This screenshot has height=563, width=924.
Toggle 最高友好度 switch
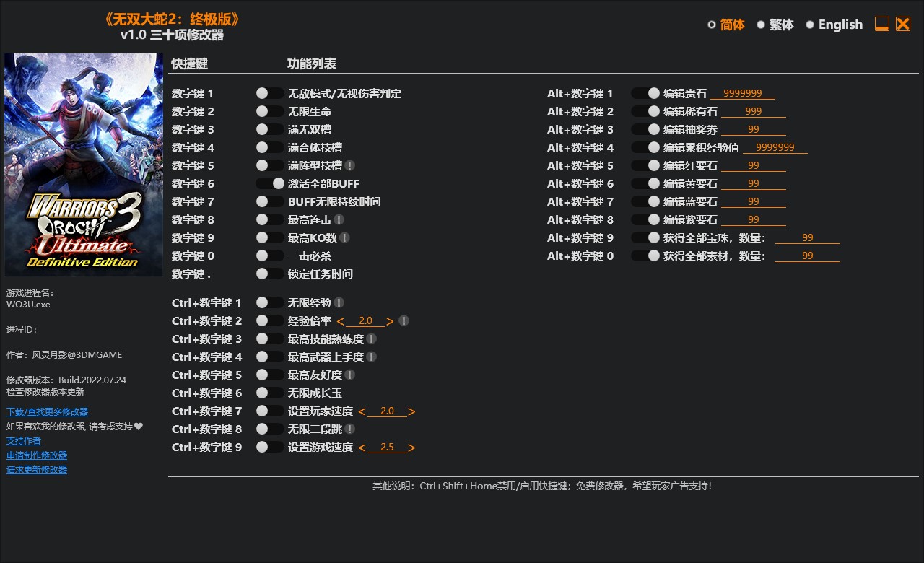pyautogui.click(x=270, y=375)
